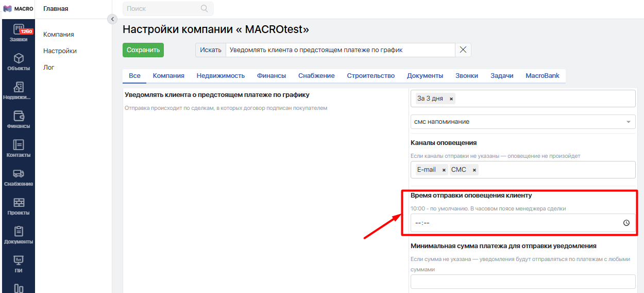Collapse the left navigation panel

(112, 19)
